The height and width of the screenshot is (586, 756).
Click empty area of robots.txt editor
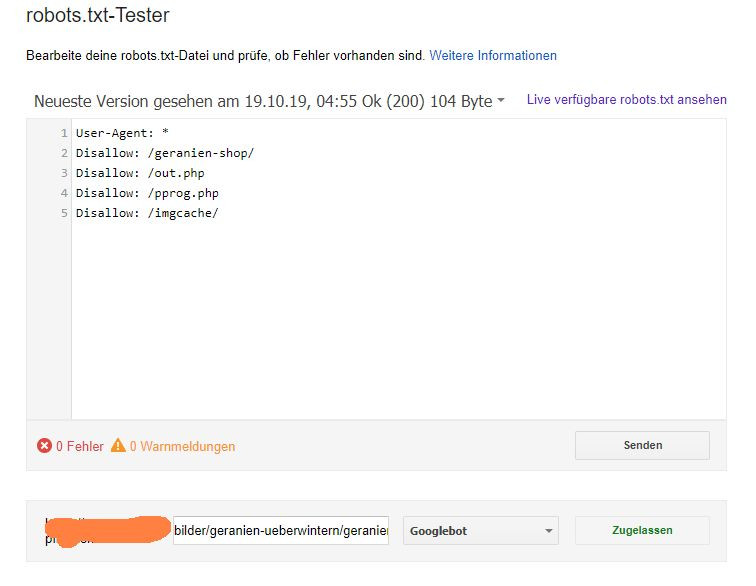tap(400, 320)
